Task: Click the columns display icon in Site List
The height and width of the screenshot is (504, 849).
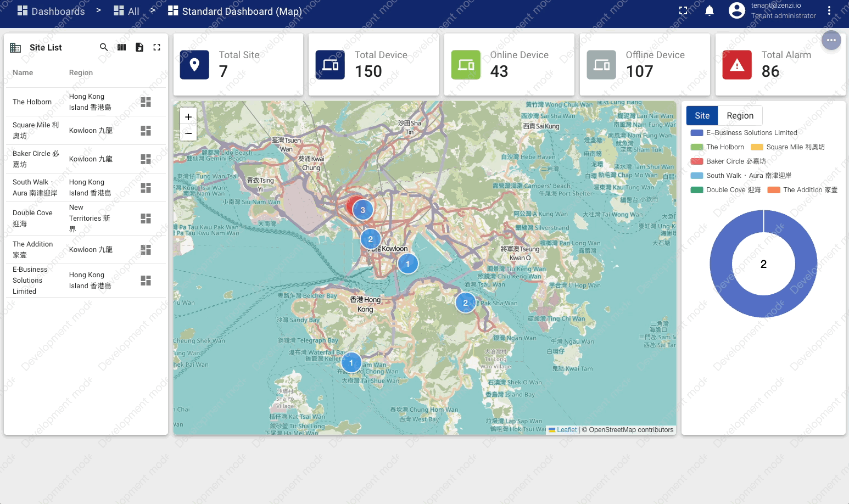Action: [121, 47]
